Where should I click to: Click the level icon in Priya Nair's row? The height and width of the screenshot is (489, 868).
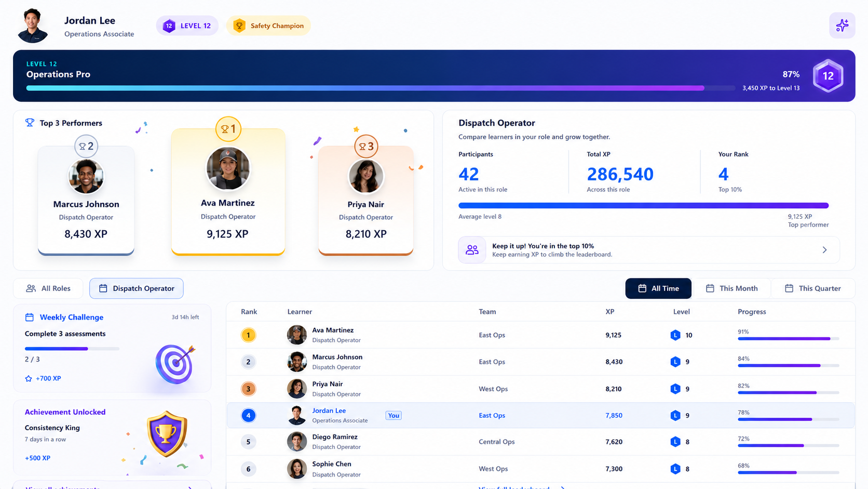tap(675, 389)
